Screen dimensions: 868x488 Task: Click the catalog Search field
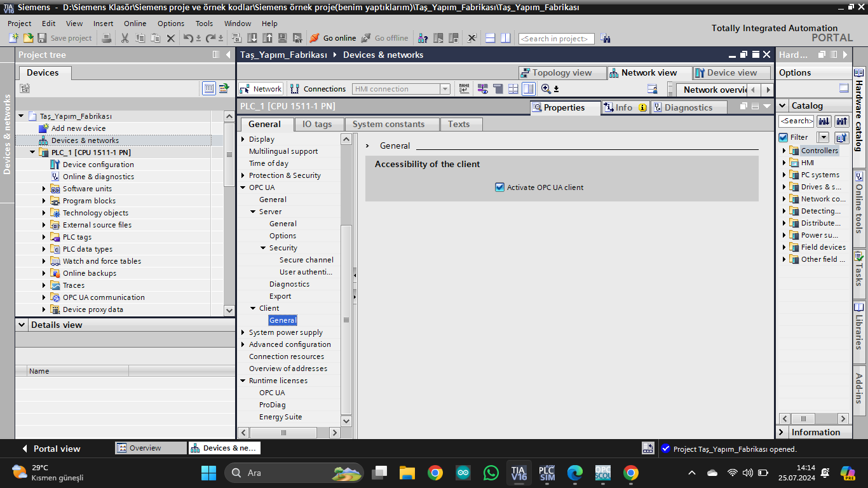(796, 121)
